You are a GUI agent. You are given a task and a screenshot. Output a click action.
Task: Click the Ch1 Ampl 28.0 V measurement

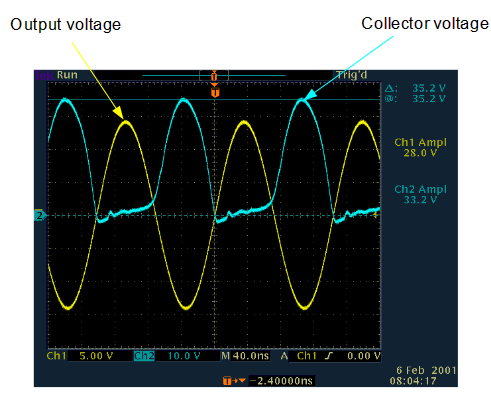click(x=420, y=148)
